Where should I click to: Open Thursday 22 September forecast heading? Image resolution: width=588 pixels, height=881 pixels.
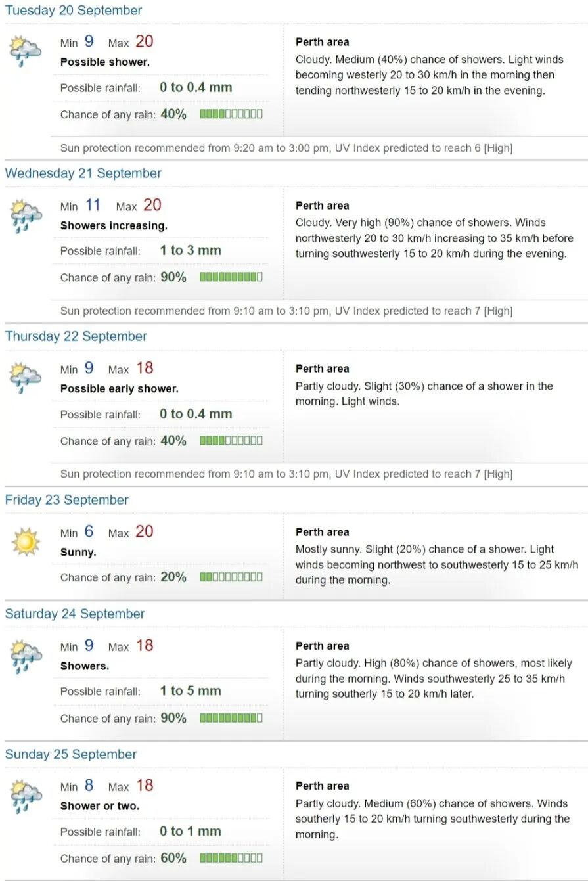pyautogui.click(x=76, y=336)
